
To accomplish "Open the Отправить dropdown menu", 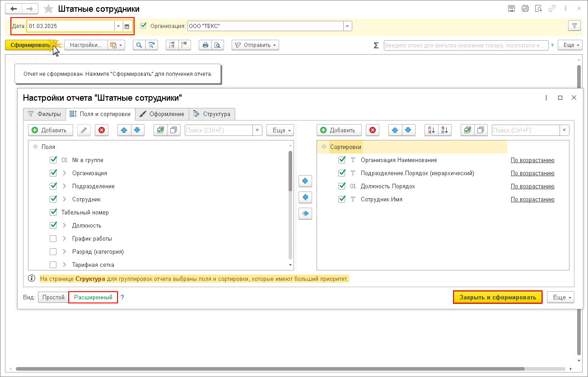I will (x=255, y=45).
